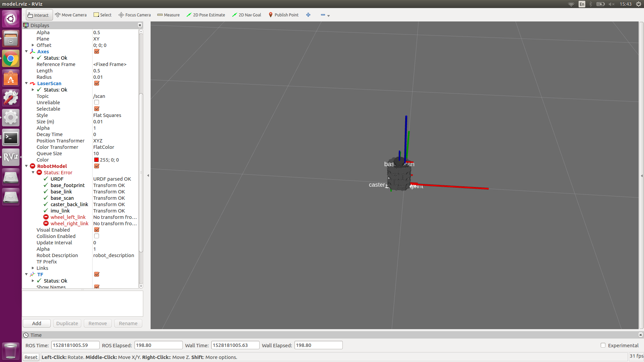Disable the RobotModel display checkbox
644x362 pixels.
[97, 166]
